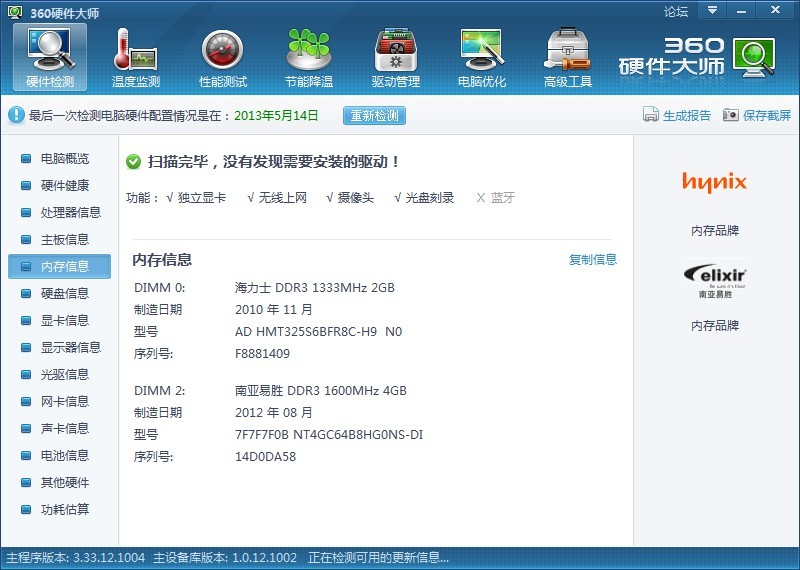Click the 复制信息 copy info link
The height and width of the screenshot is (570, 800).
(593, 260)
